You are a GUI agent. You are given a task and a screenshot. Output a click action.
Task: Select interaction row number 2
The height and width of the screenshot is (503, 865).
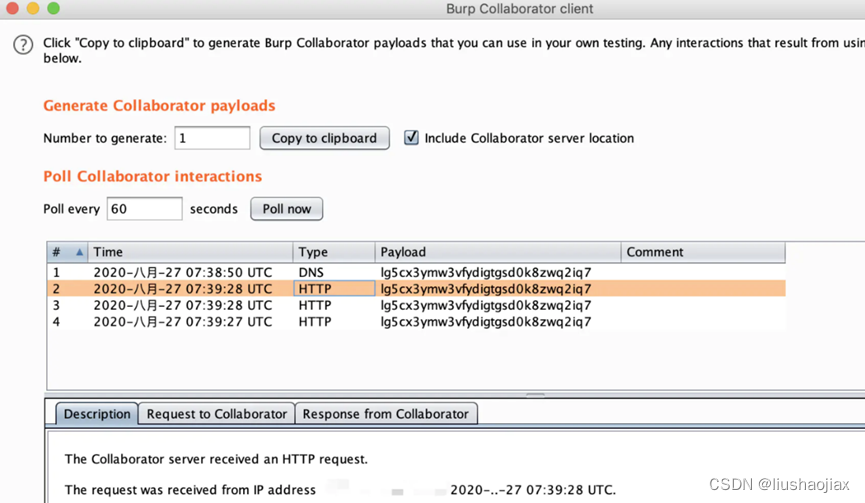coord(417,288)
